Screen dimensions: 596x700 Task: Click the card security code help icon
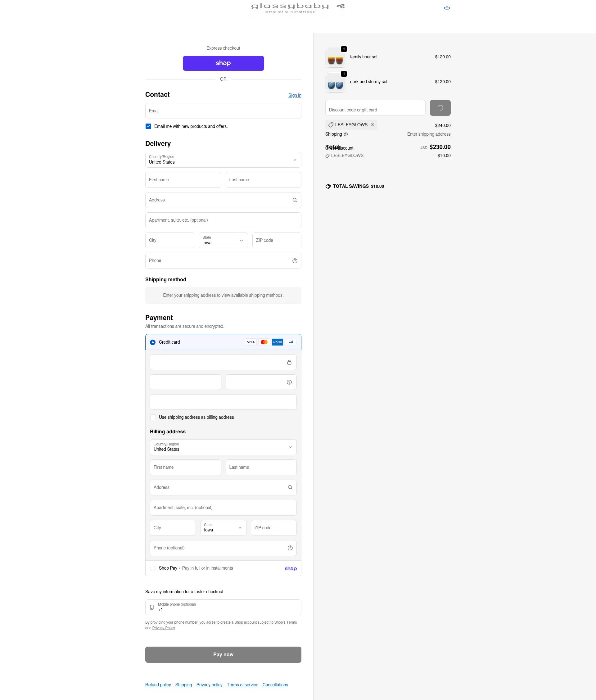coord(289,382)
